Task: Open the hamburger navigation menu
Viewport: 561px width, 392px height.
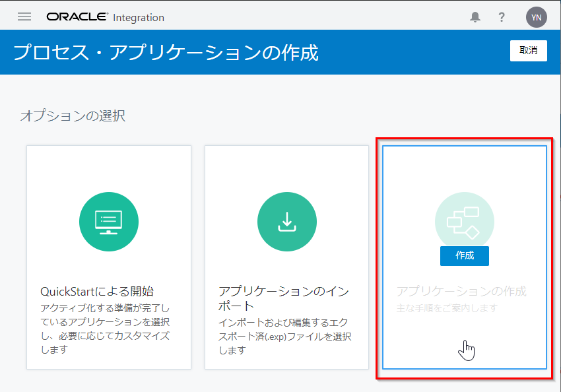Action: [24, 17]
